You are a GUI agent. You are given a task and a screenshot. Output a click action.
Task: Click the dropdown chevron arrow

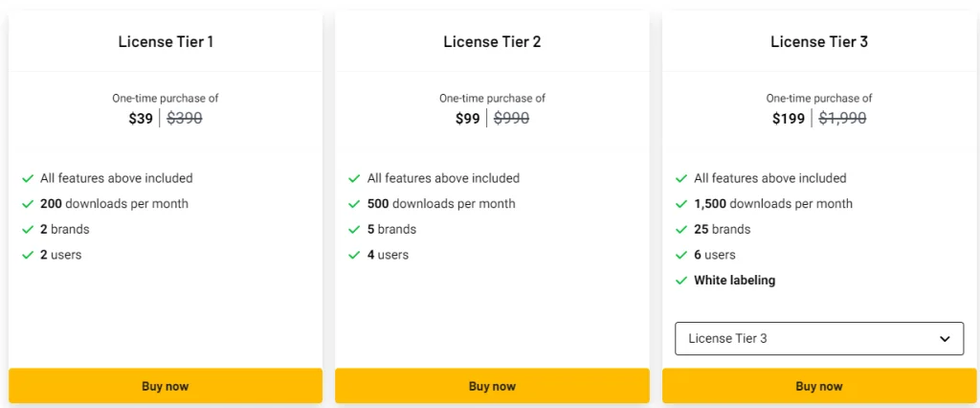tap(945, 339)
